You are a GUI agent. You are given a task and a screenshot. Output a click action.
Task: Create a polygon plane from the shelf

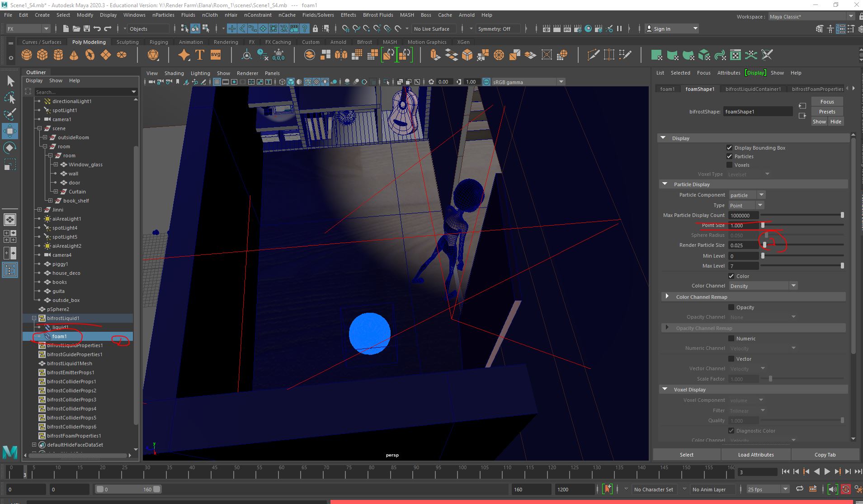pos(106,55)
